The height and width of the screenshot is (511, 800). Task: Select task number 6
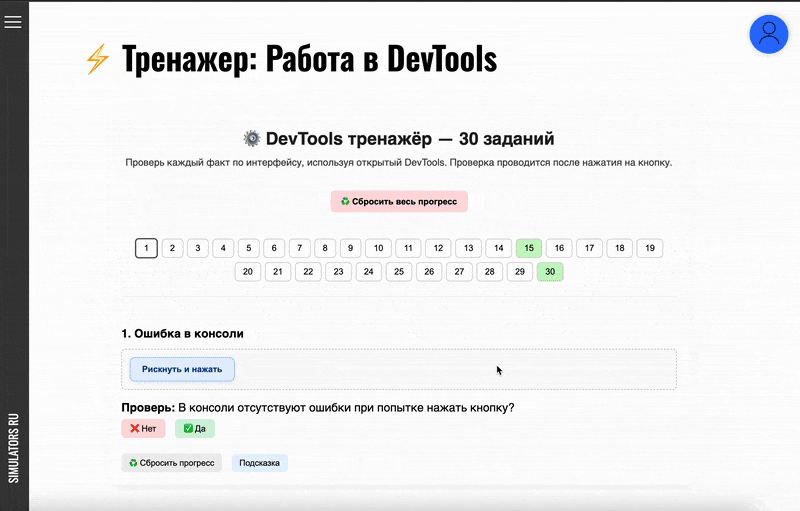pos(274,248)
